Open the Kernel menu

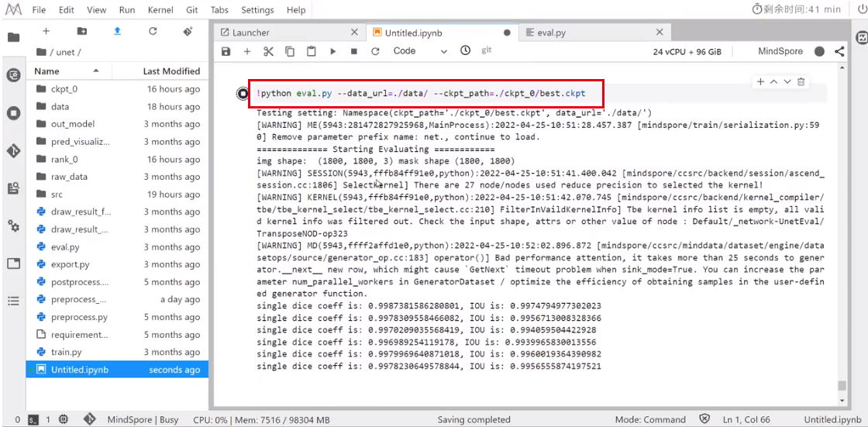tap(160, 10)
